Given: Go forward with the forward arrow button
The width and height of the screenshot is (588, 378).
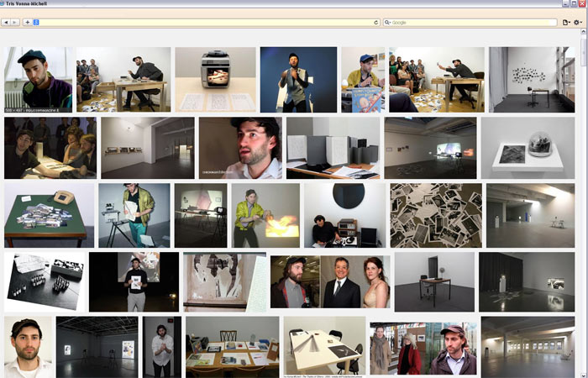Looking at the screenshot, I should 15,23.
